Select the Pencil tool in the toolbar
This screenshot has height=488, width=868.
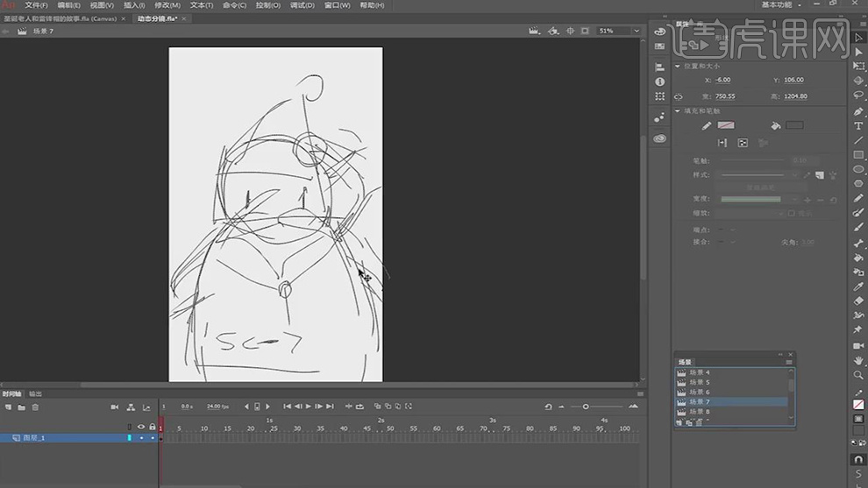858,198
